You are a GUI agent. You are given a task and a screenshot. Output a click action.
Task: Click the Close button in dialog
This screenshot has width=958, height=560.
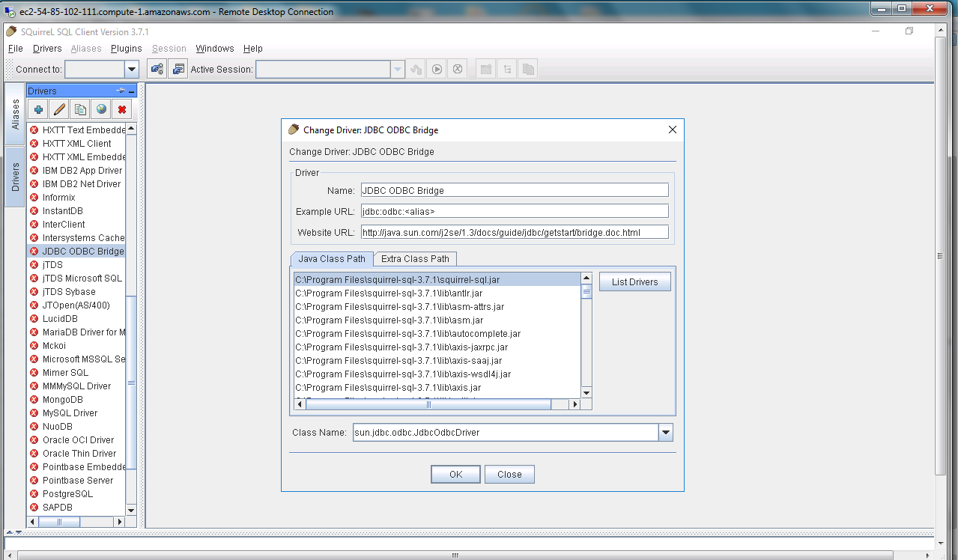click(x=509, y=475)
